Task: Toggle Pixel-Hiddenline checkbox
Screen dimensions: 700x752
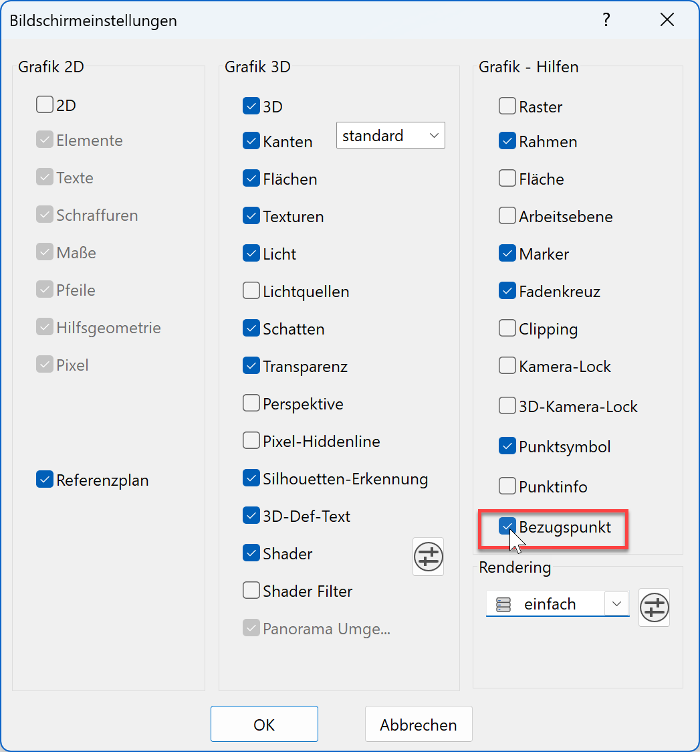Action: (251, 441)
